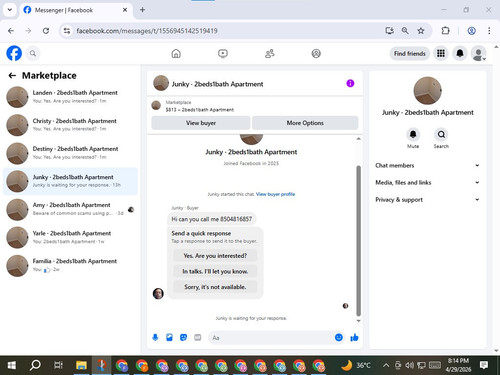Open Windows Start menu
The image size is (500, 375).
pos(11,365)
